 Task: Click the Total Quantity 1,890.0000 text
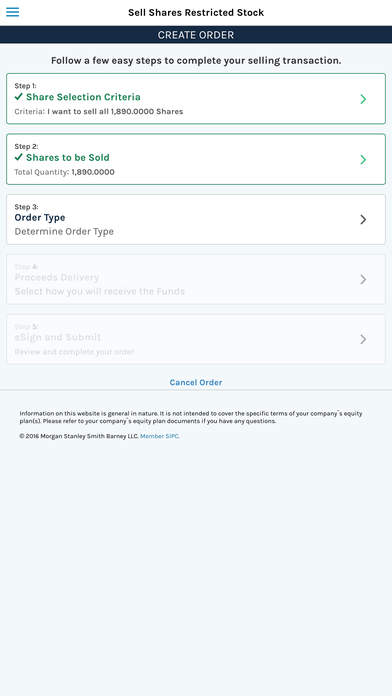pyautogui.click(x=64, y=172)
